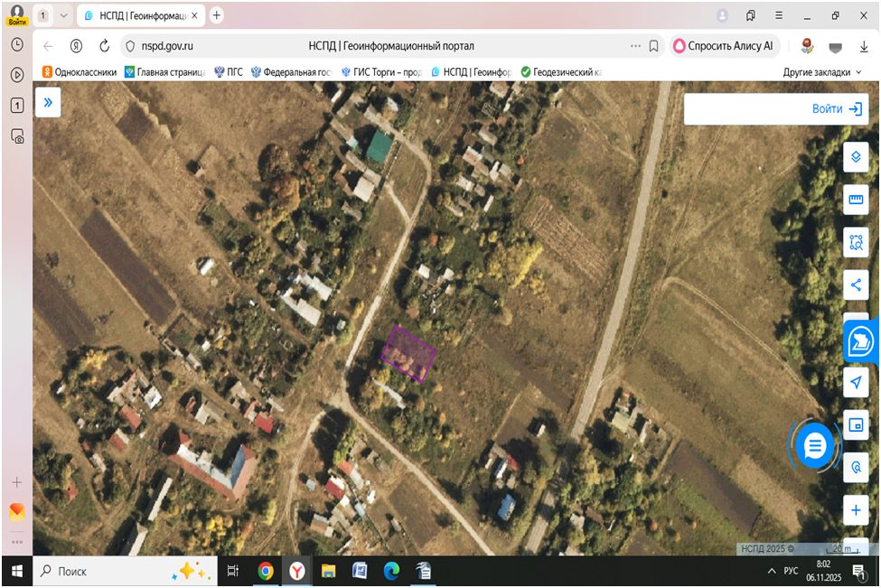Expand the Другие закладки bookmarks dropdown
Screen dimensions: 881x588
click(x=821, y=72)
